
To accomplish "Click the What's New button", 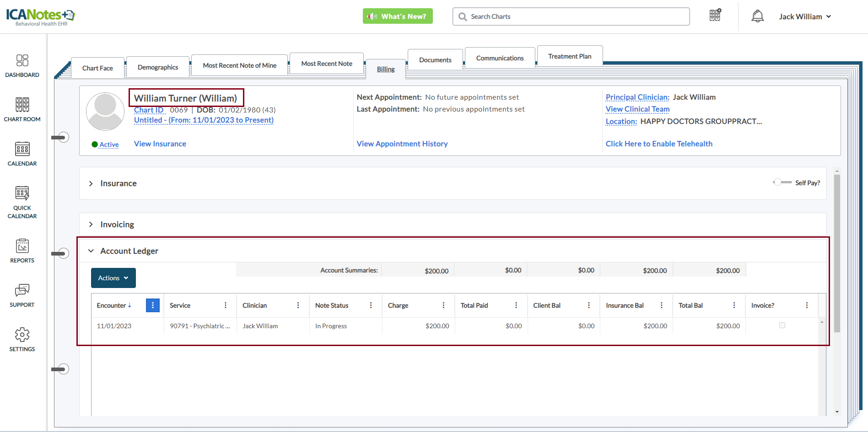I will 398,16.
